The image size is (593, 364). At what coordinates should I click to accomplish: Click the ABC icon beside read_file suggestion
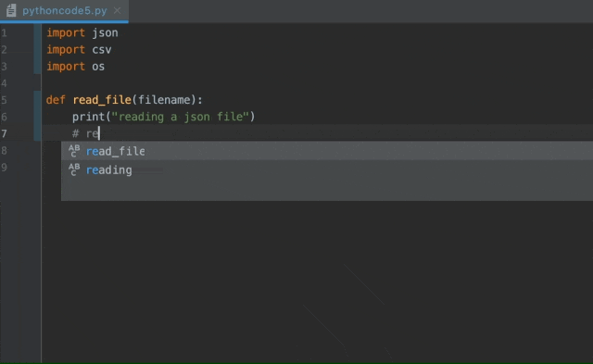74,151
